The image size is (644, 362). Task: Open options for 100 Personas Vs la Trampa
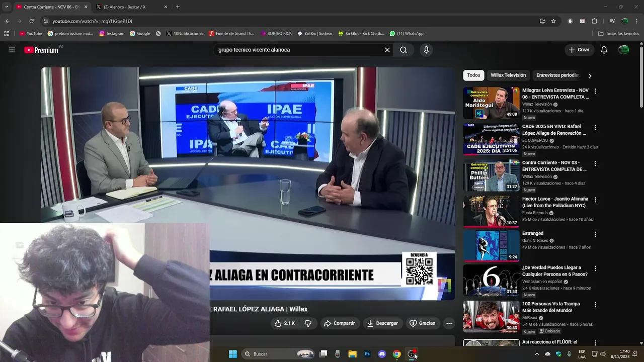click(595, 305)
